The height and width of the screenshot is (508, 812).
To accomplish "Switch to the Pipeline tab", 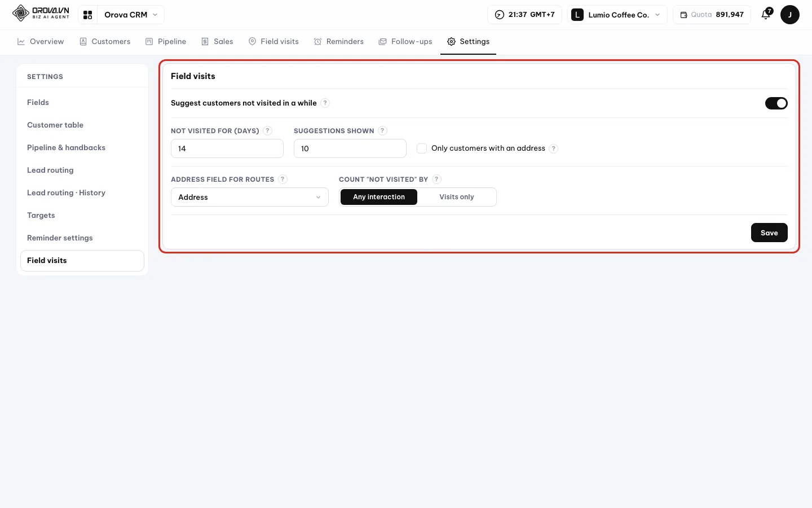I will point(166,41).
